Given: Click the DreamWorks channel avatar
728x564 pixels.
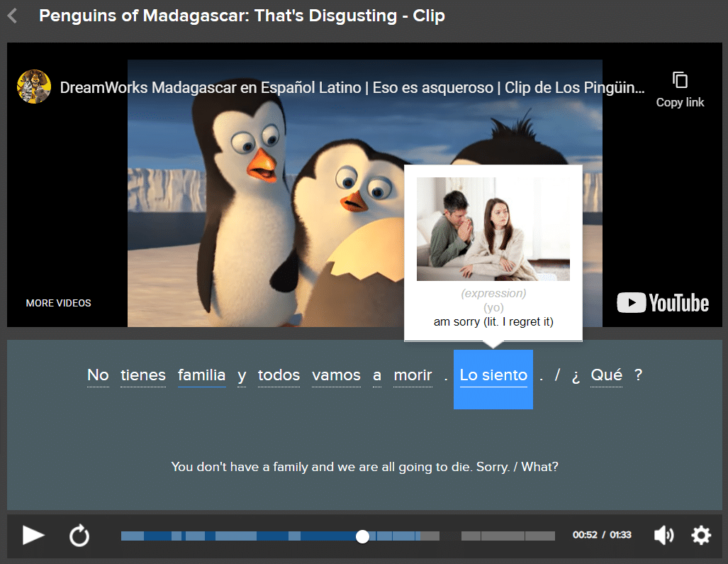Looking at the screenshot, I should [x=34, y=87].
